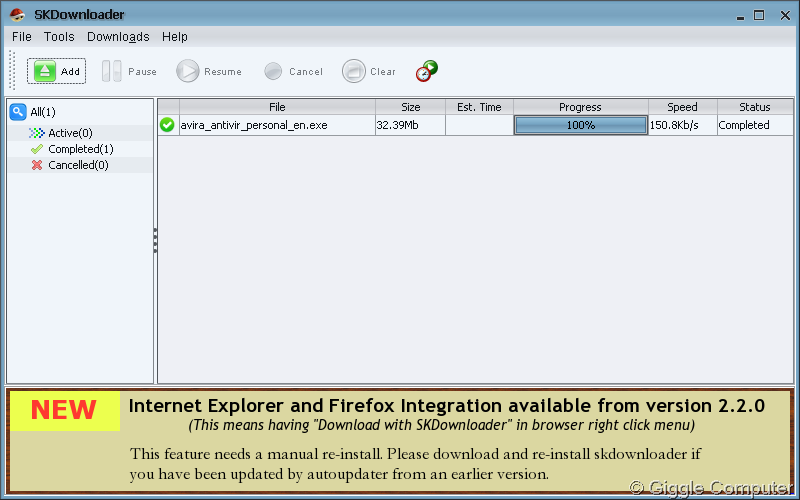Click green check icon of avira download row
Image resolution: width=800 pixels, height=500 pixels.
point(167,124)
